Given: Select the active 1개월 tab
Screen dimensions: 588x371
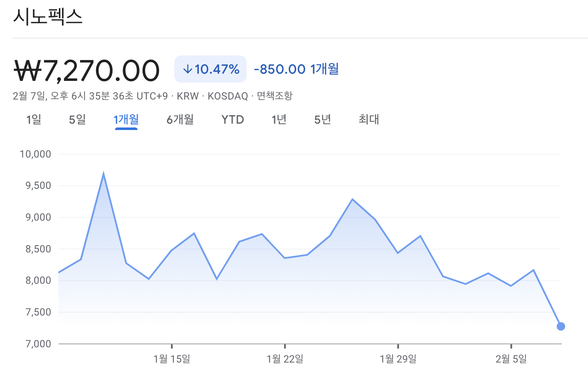Looking at the screenshot, I should 126,120.
